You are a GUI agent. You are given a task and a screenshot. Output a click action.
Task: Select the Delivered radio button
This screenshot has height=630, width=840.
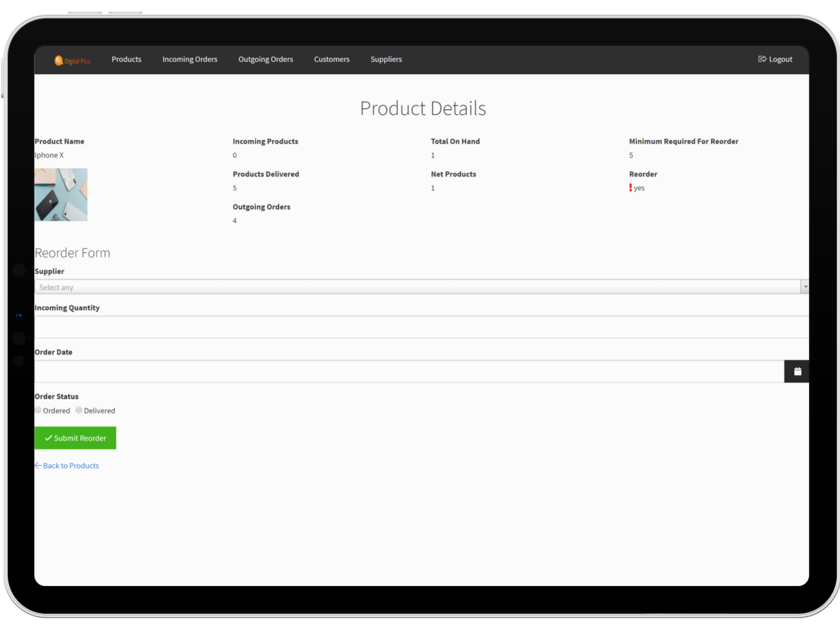click(79, 410)
